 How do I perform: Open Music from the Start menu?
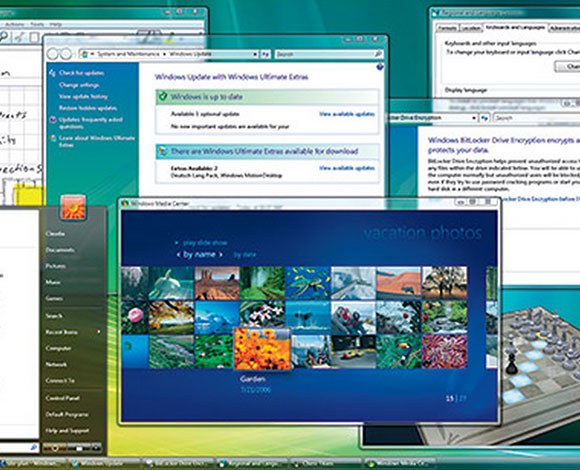[x=53, y=282]
